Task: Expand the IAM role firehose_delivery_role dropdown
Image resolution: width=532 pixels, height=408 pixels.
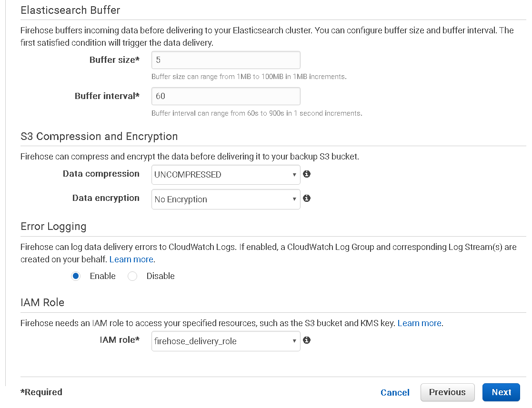Action: [226, 341]
